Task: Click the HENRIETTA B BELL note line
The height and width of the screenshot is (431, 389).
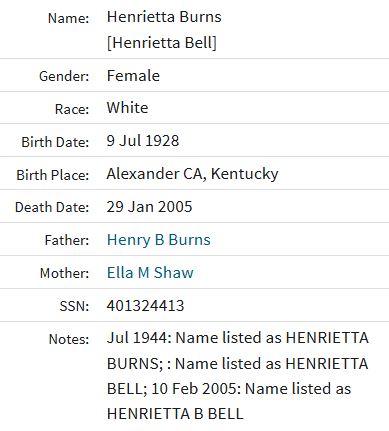Action: click(x=175, y=414)
